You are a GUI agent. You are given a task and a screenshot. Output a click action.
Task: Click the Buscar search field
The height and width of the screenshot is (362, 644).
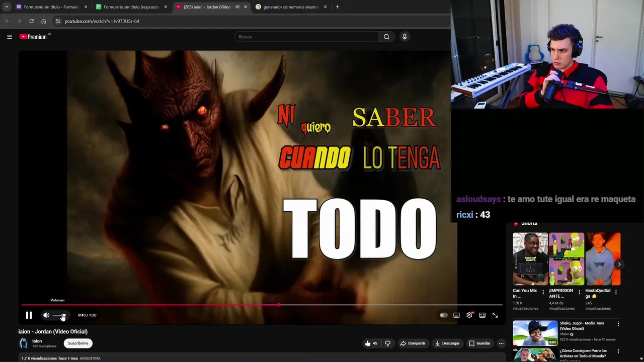coord(306,37)
